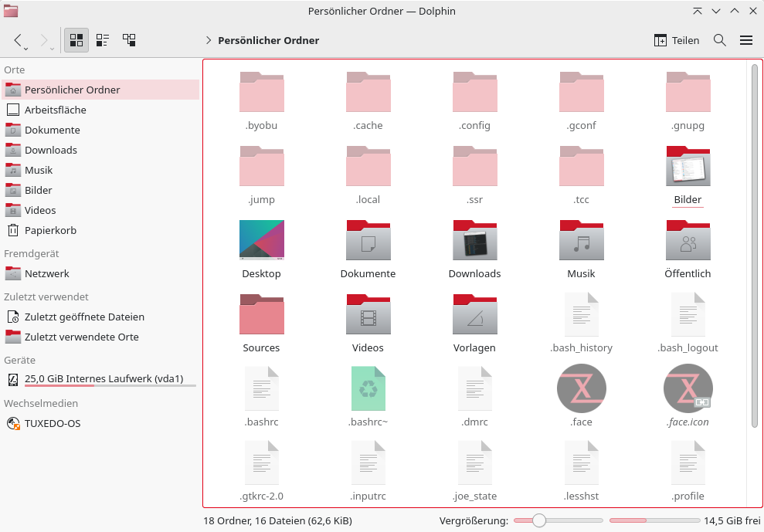Go forward using the forward arrow
The height and width of the screenshot is (532, 764).
coord(44,40)
